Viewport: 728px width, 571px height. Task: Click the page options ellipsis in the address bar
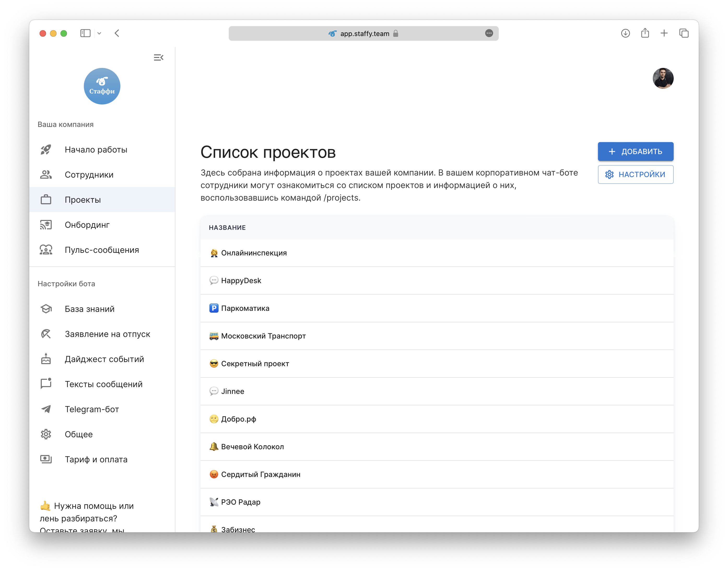click(x=489, y=33)
